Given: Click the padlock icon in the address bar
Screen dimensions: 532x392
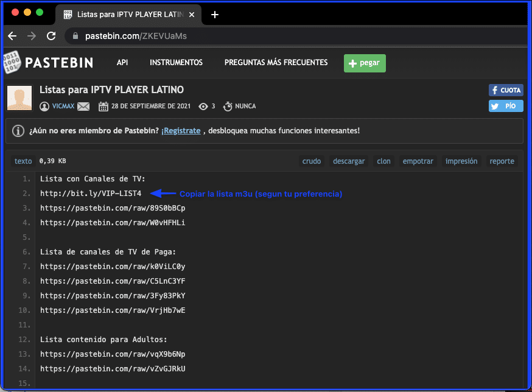Looking at the screenshot, I should (x=74, y=36).
